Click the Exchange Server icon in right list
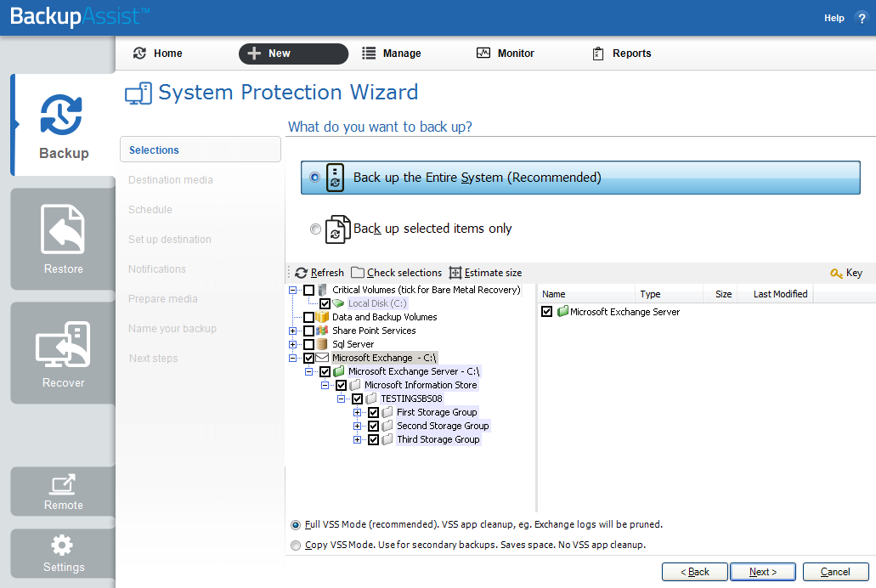Image resolution: width=876 pixels, height=588 pixels. point(562,311)
